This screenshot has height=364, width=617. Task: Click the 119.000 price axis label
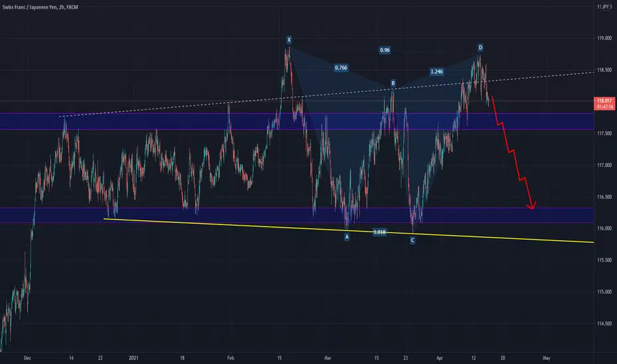(604, 38)
